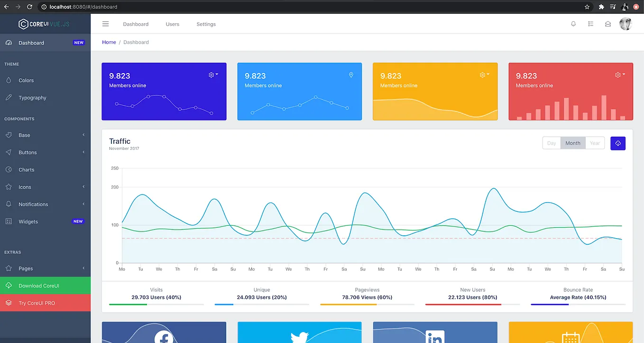Screen dimensions: 644x343
Task: Expand the Pages sidebar section
Action: 26,268
